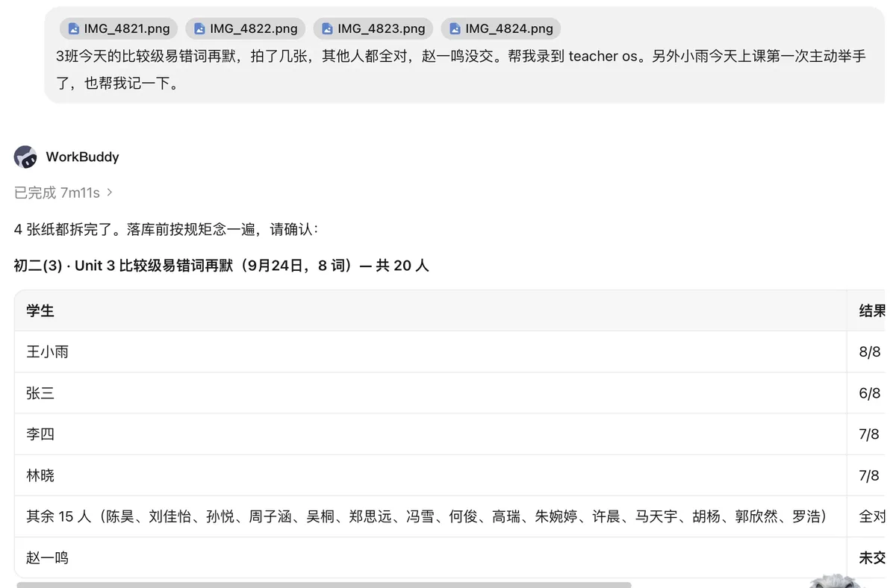Select the 张三 table cell

[431, 393]
